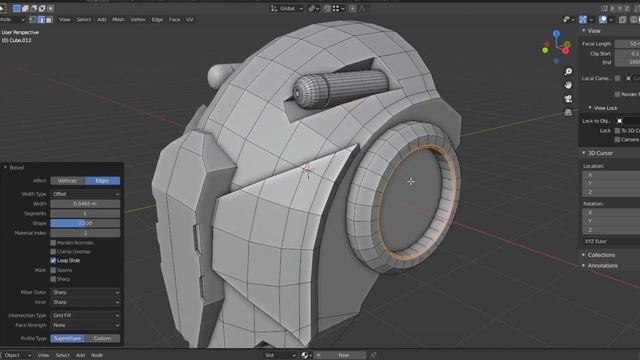Open object visibility filter icon
Viewport: 640px width, 360px height.
(x=567, y=20)
